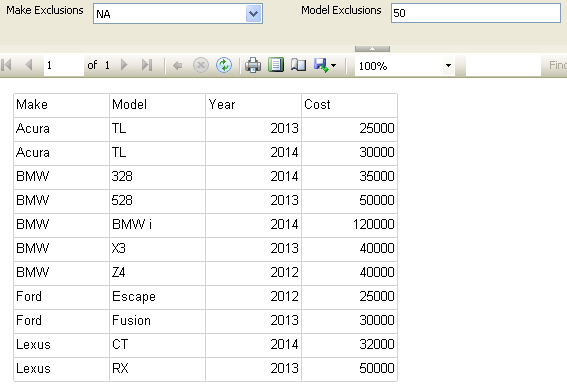Select the CT model cell
The height and width of the screenshot is (387, 567).
click(x=157, y=345)
